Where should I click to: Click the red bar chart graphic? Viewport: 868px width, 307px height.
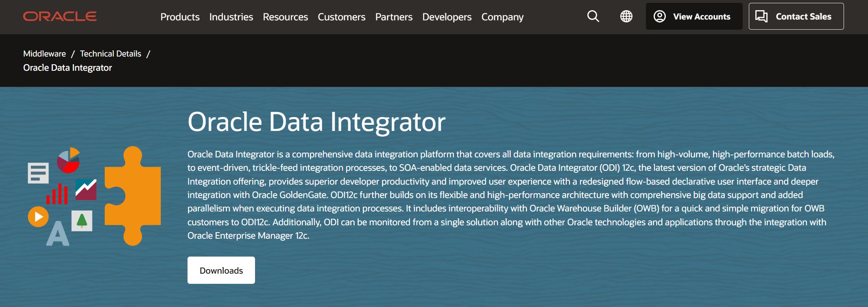coord(57,194)
